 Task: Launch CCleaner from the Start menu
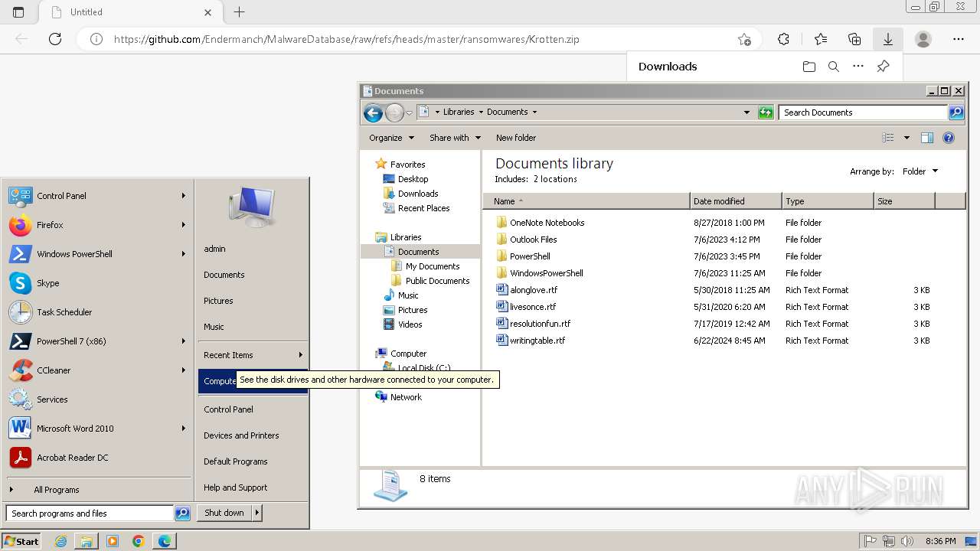(97, 370)
